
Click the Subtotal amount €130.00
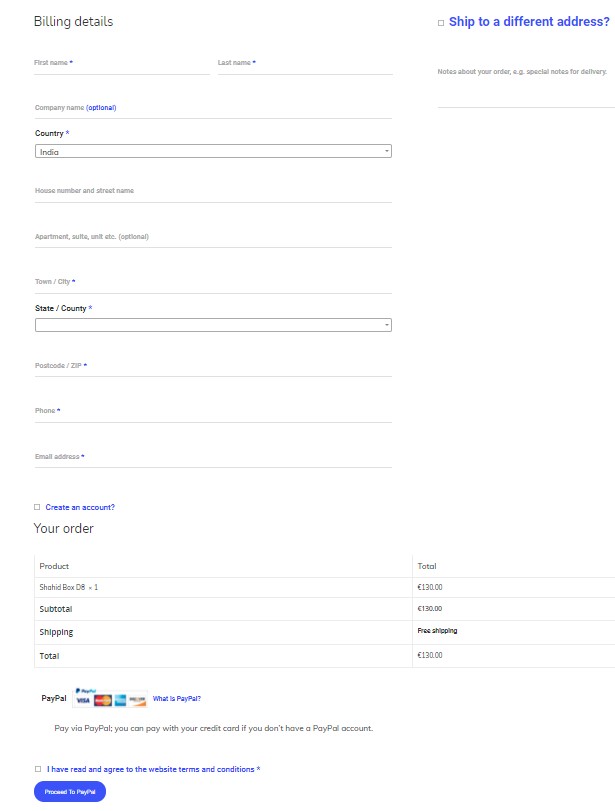tap(430, 609)
